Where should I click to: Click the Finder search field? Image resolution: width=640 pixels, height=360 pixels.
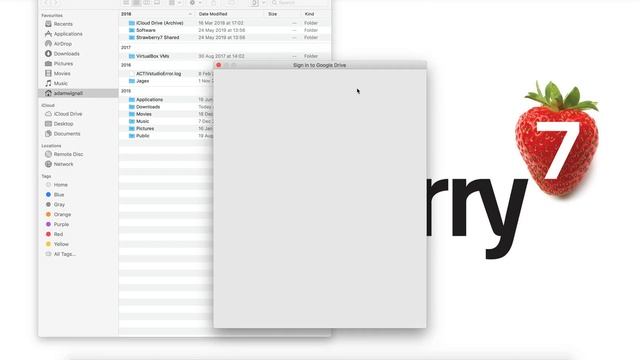coord(299,2)
